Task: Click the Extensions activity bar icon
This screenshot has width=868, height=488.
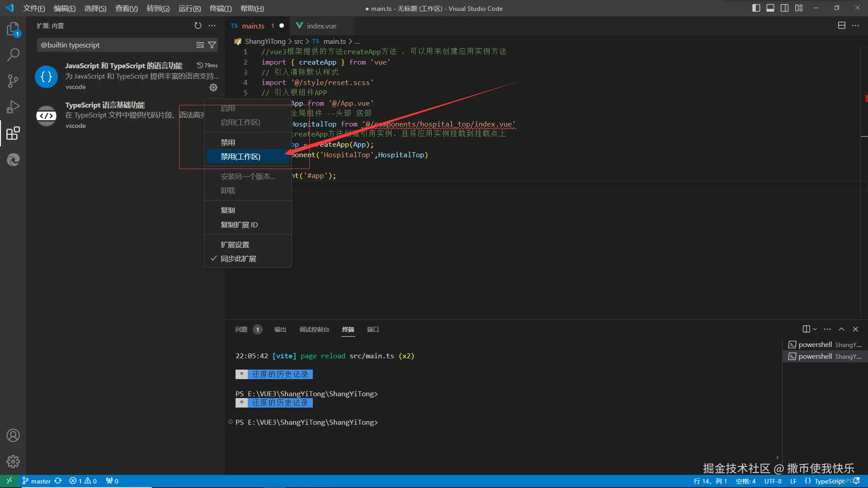Action: click(13, 133)
